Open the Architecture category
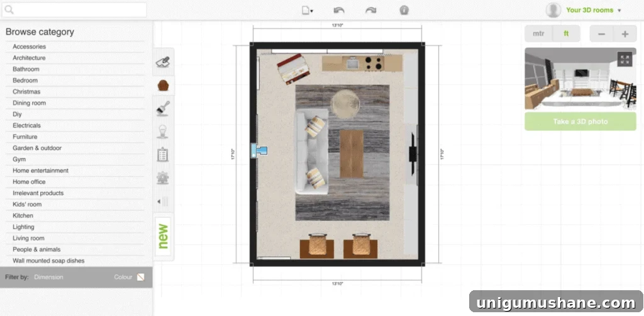 (x=29, y=58)
